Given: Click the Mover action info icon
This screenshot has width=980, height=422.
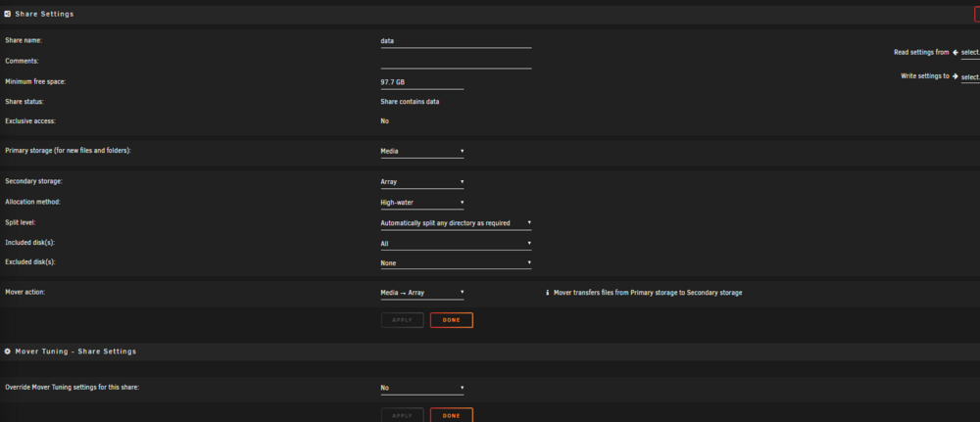Looking at the screenshot, I should 548,292.
